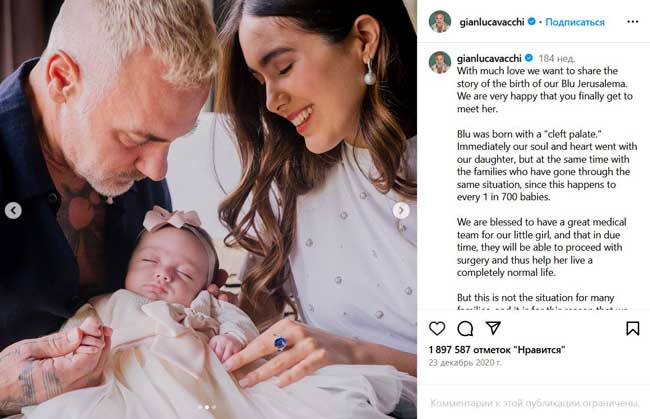Like the post with the heart icon
This screenshot has height=419, width=650.
[x=437, y=328]
